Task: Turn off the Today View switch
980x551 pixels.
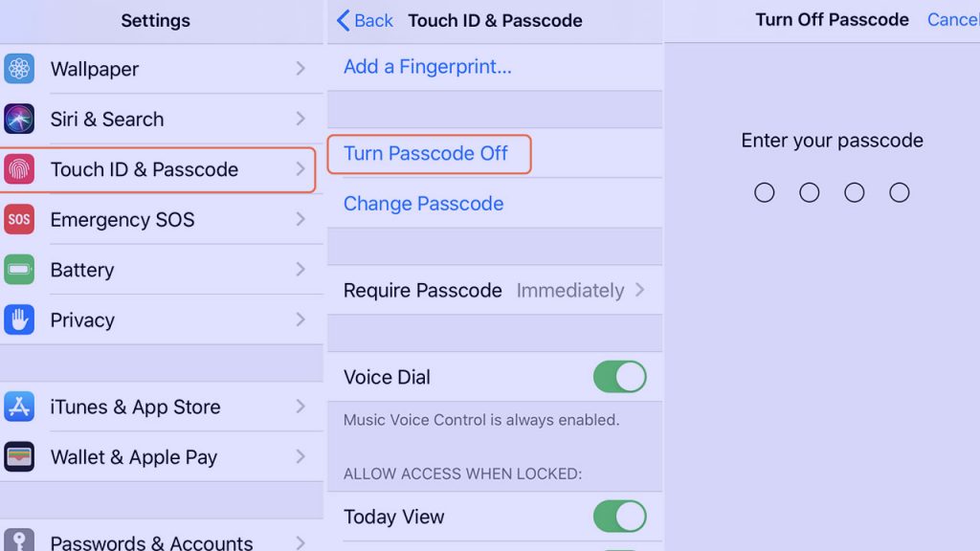Action: [x=619, y=517]
